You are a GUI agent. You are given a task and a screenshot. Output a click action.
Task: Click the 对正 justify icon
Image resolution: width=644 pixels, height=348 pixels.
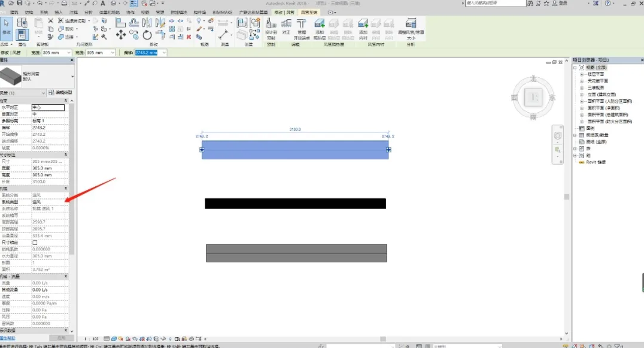tap(286, 26)
